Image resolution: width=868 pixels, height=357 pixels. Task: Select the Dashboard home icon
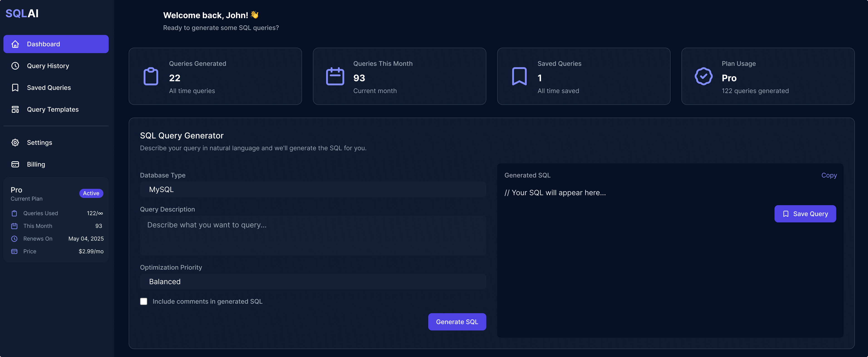tap(15, 44)
